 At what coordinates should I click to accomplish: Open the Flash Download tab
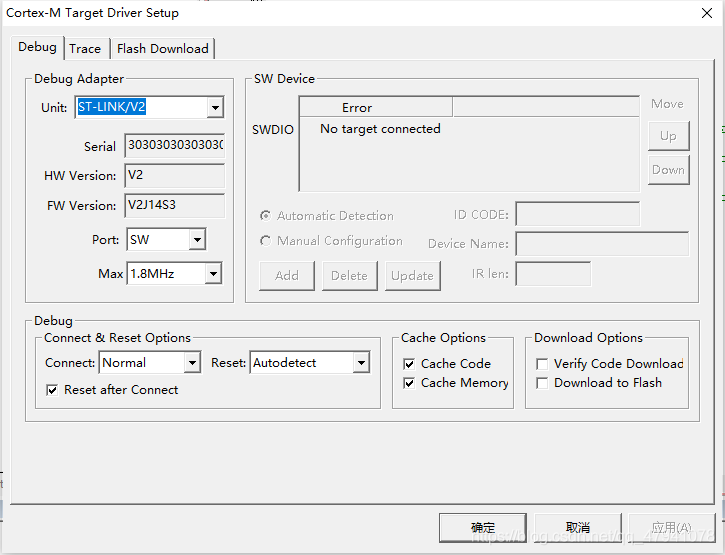163,49
